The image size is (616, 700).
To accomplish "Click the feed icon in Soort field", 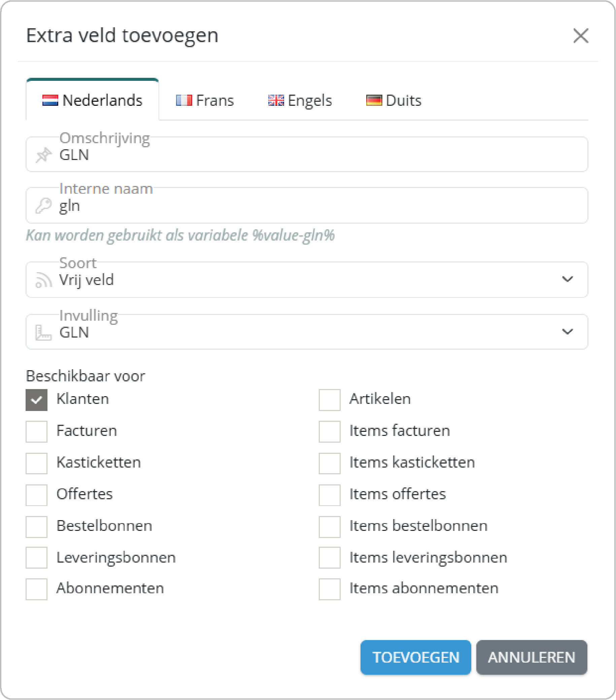I will pos(43,280).
